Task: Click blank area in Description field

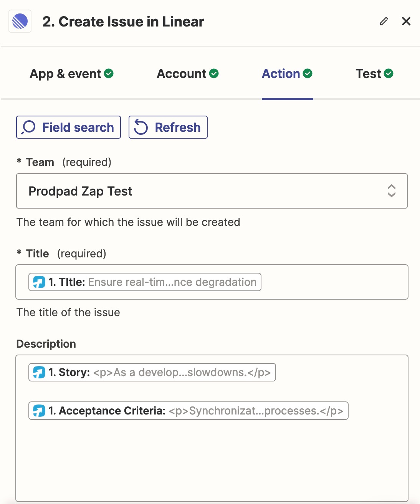Action: pyautogui.click(x=211, y=461)
